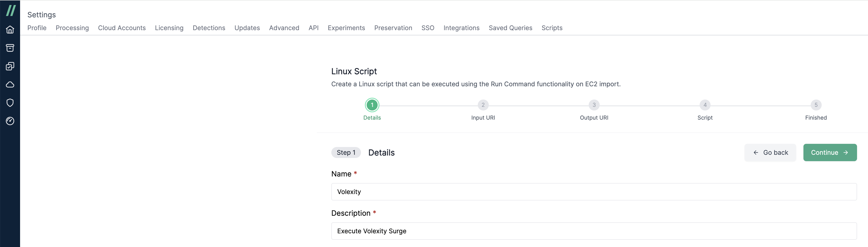Open the Advanced settings tab
868x247 pixels.
(x=284, y=28)
